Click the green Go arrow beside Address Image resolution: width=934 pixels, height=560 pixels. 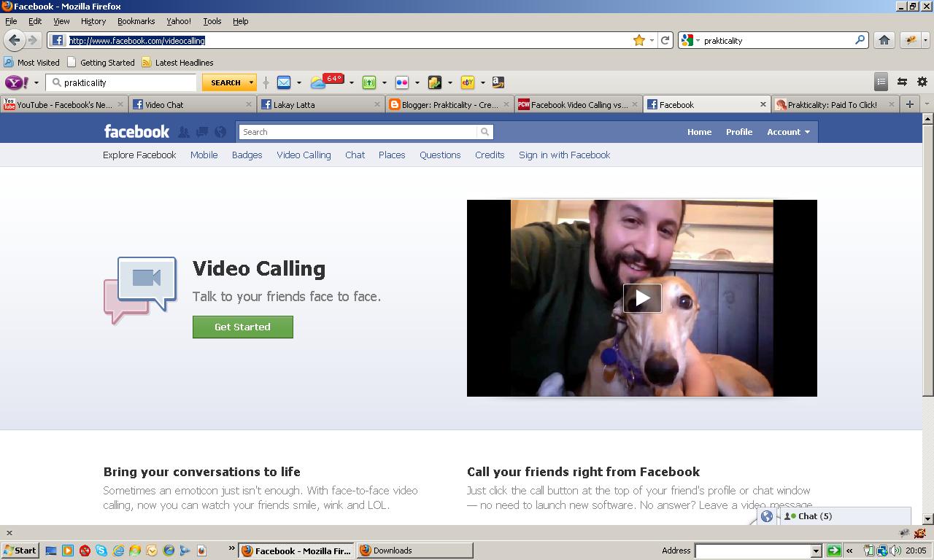[834, 551]
